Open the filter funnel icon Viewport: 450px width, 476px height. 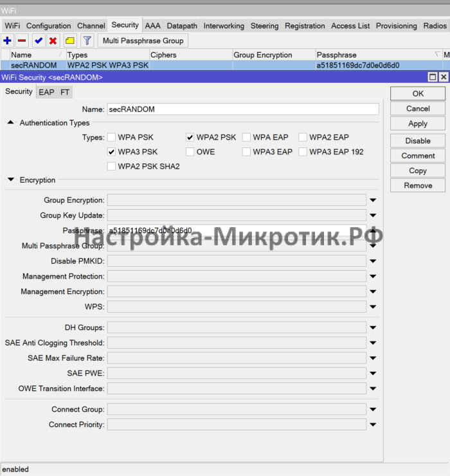pyautogui.click(x=87, y=41)
